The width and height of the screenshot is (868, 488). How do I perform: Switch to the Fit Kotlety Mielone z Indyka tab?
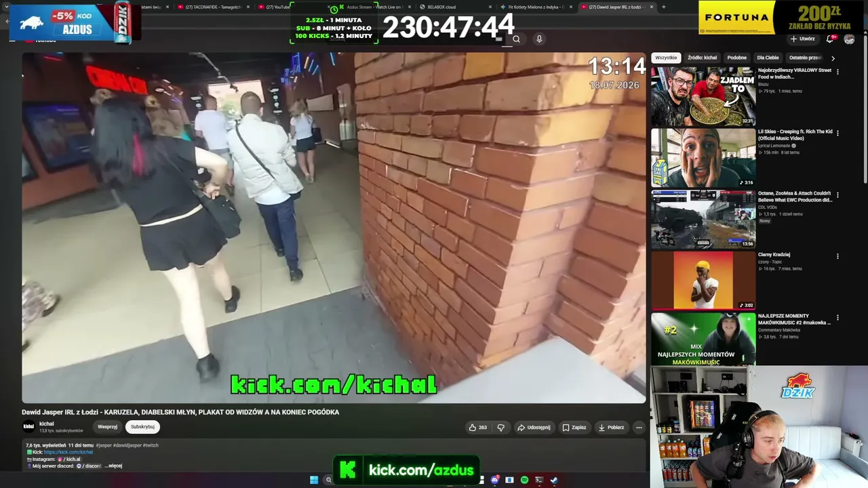click(x=536, y=7)
